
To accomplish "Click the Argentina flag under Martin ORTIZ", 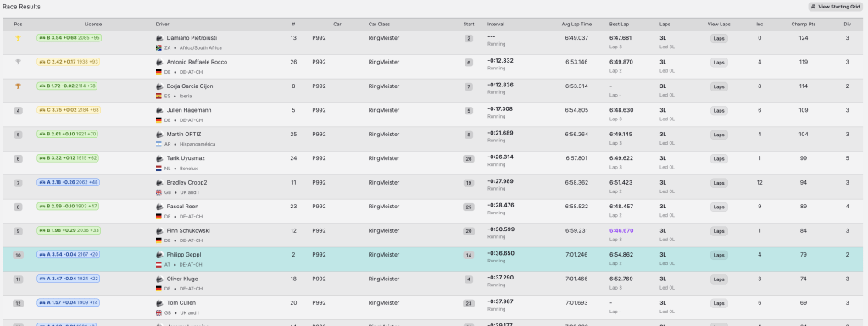I will point(159,144).
